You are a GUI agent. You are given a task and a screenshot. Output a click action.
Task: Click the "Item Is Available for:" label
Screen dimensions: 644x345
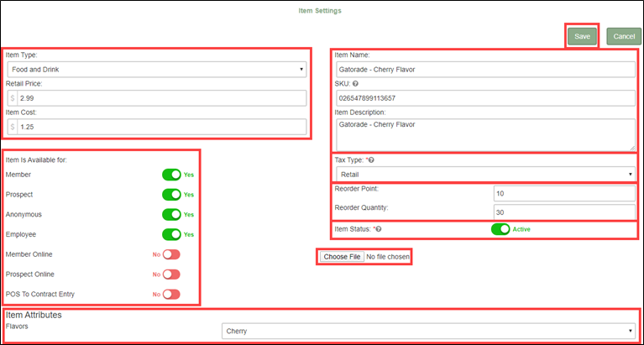tap(36, 159)
